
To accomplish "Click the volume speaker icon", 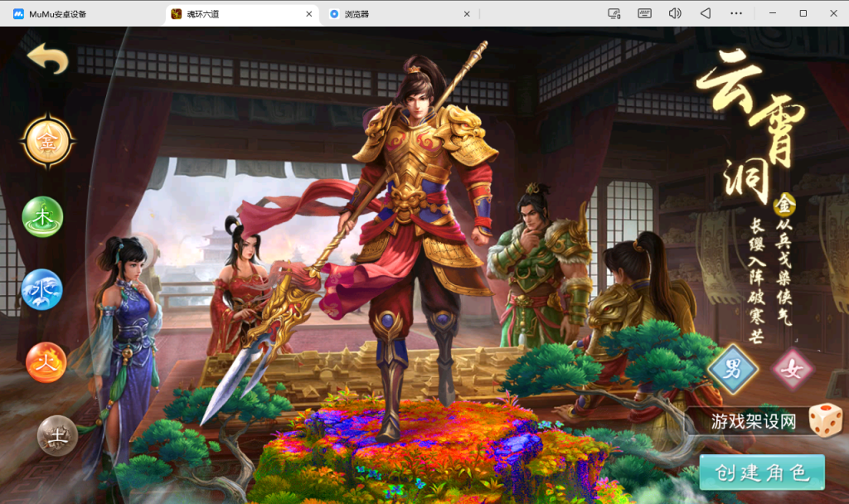I will click(675, 13).
